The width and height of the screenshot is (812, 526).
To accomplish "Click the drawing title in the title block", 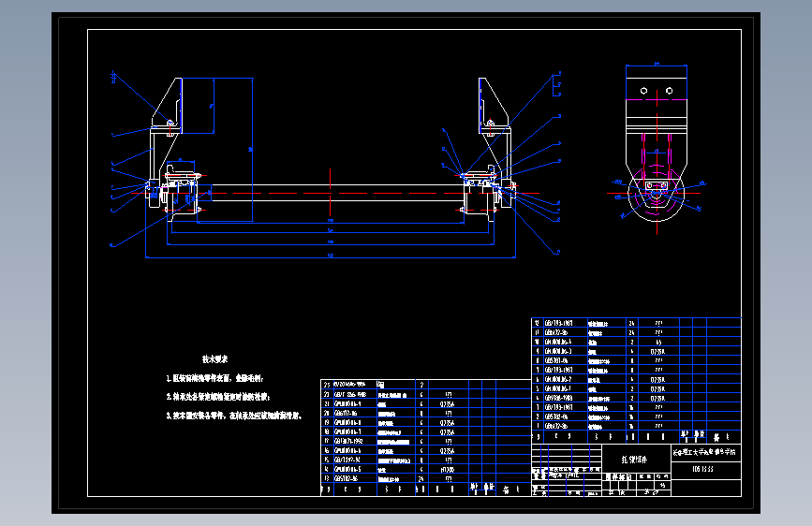I will coord(634,460).
